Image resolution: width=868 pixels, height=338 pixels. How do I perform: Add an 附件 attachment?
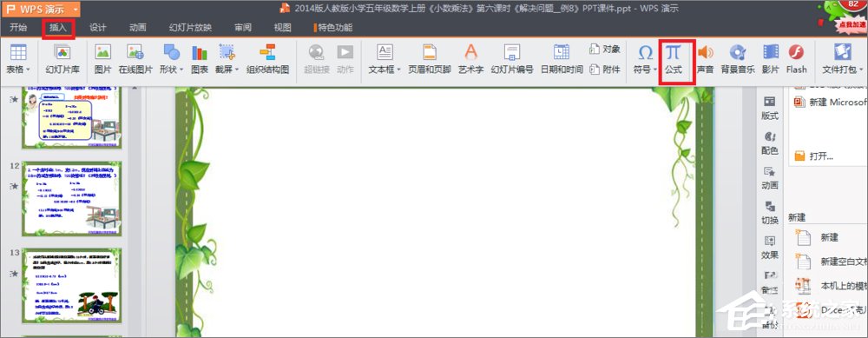605,70
